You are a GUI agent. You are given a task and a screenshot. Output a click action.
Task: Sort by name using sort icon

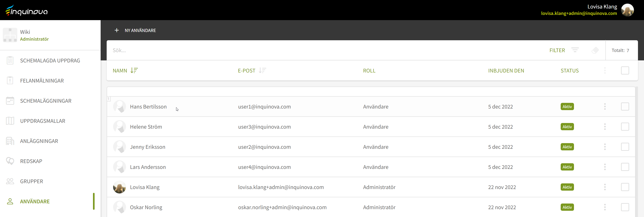tap(134, 70)
